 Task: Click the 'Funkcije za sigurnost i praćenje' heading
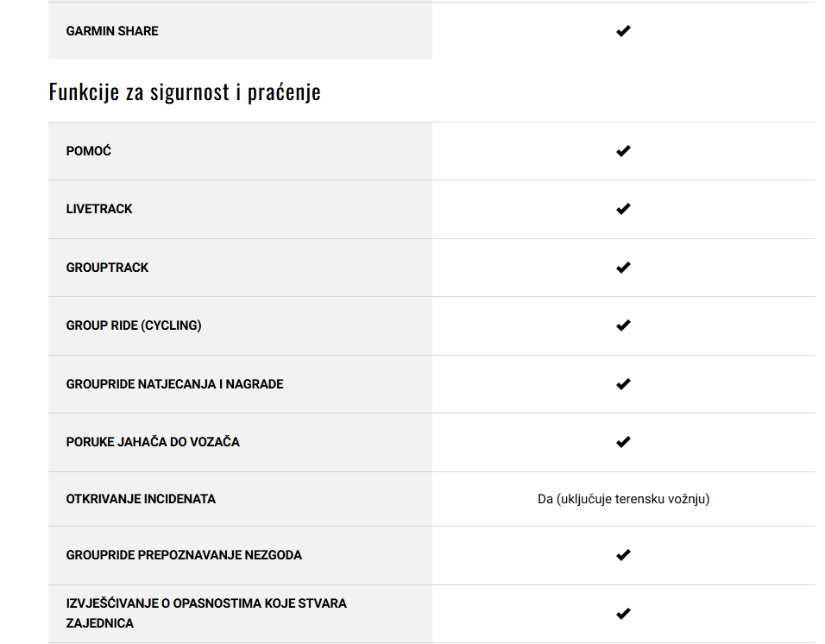[x=185, y=92]
